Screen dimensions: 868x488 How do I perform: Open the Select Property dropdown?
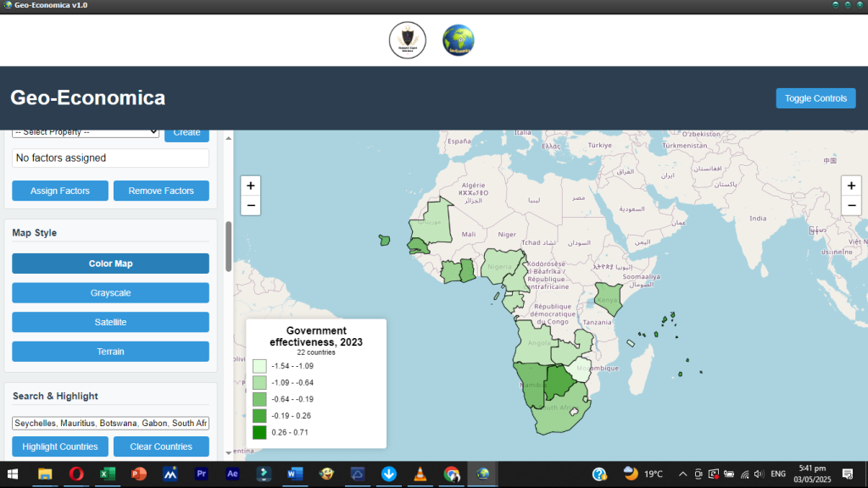point(86,132)
